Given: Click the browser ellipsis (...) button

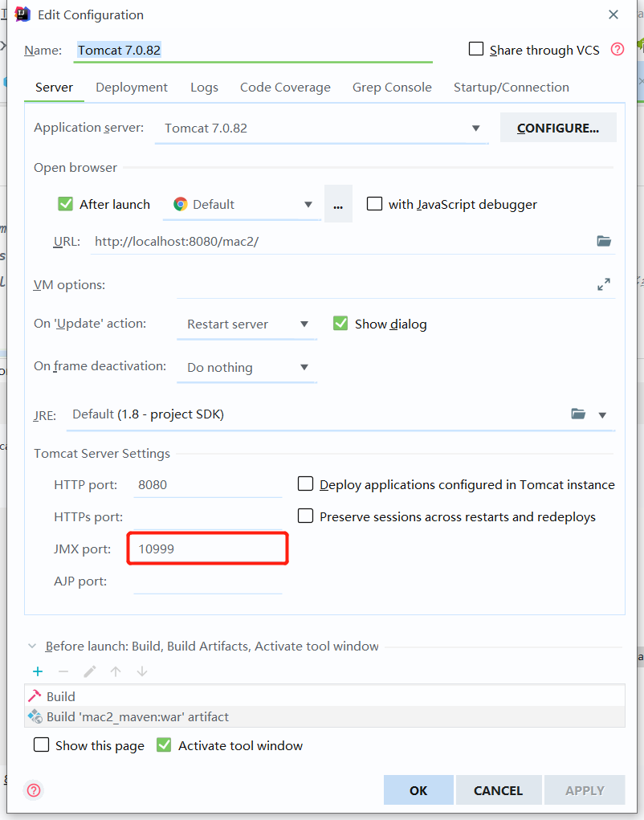Looking at the screenshot, I should coord(338,204).
